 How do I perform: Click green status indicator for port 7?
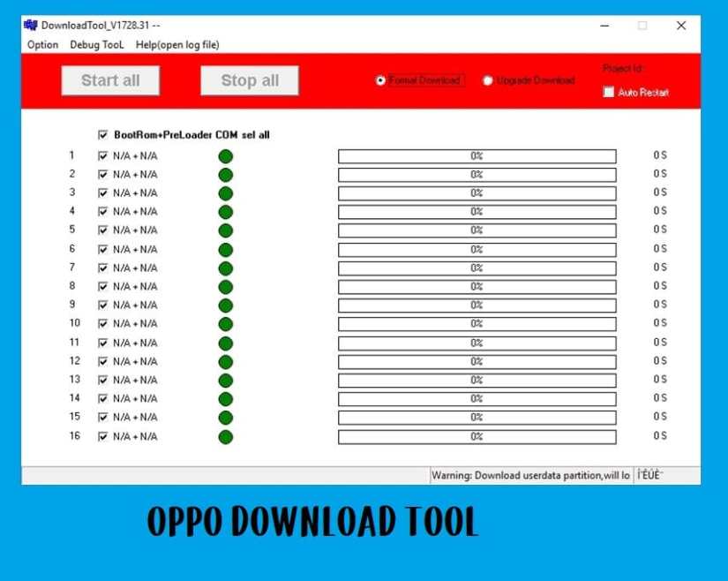[226, 268]
